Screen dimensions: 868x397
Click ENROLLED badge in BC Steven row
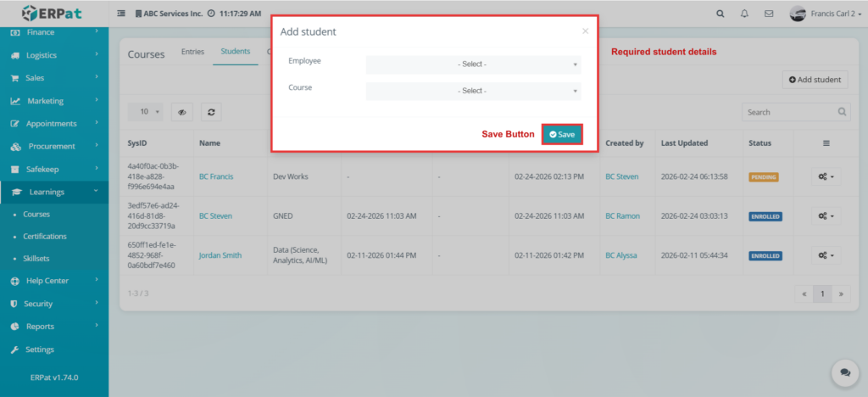pos(765,216)
